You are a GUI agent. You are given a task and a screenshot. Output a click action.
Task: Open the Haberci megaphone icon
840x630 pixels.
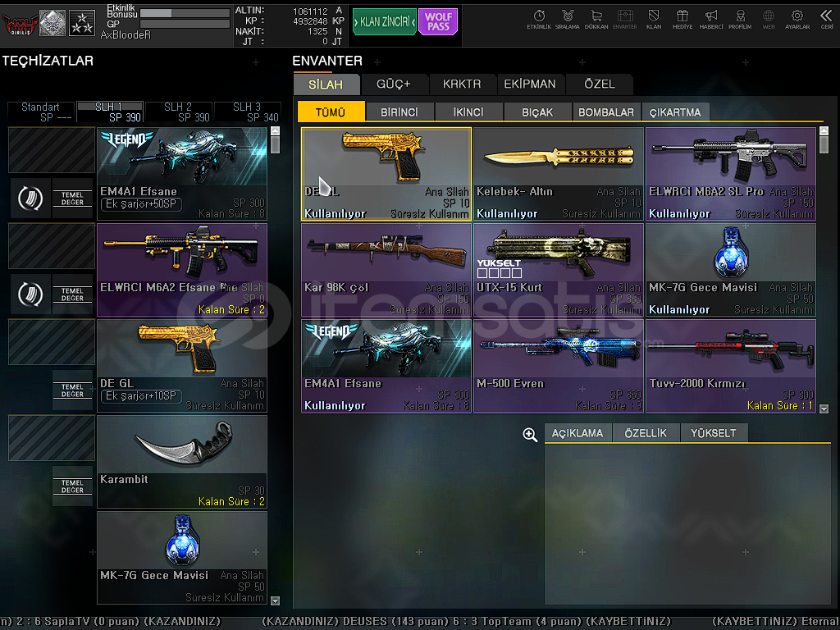pos(711,20)
